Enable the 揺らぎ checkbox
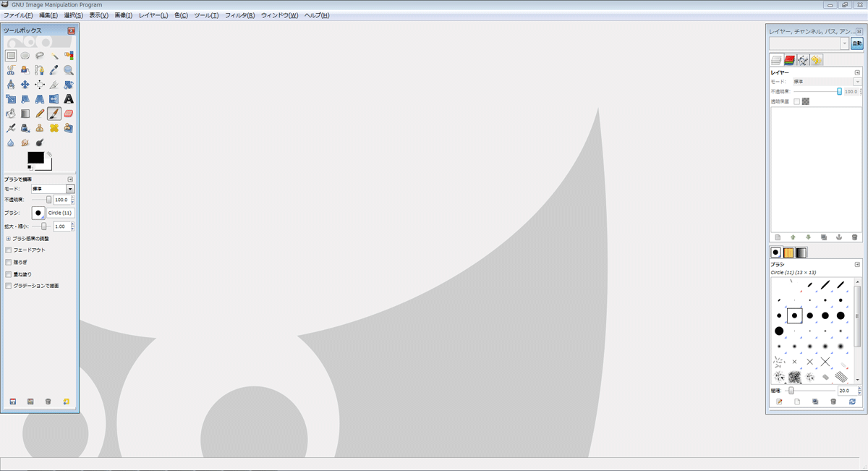 tap(9, 262)
